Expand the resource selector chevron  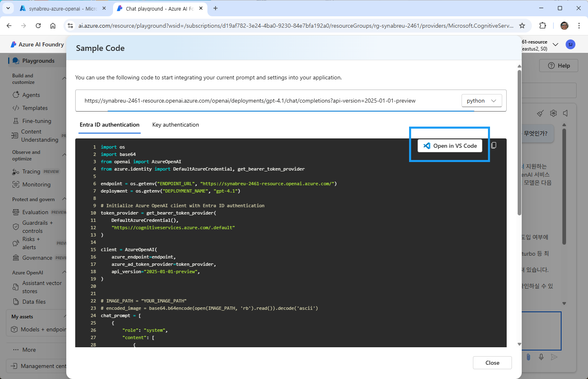coord(555,44)
